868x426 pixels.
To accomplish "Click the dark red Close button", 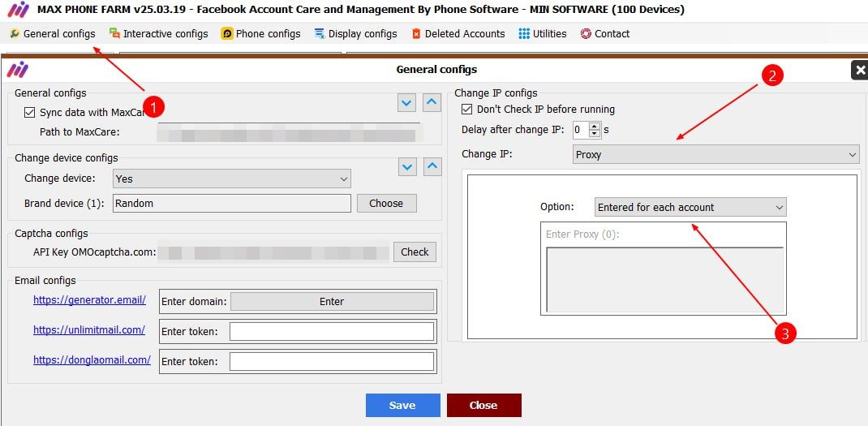I will 483,405.
